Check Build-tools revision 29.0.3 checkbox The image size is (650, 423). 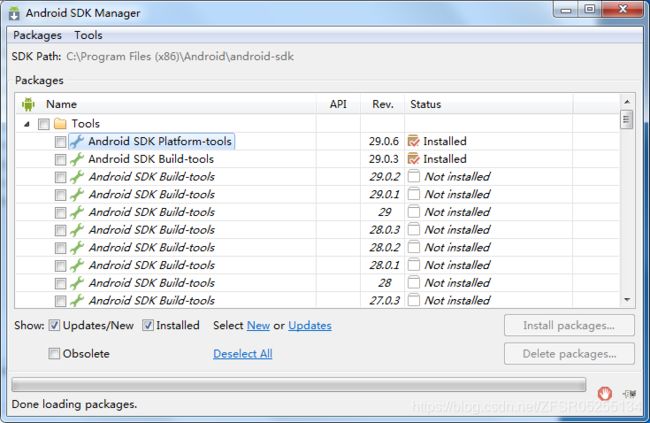pos(60,160)
